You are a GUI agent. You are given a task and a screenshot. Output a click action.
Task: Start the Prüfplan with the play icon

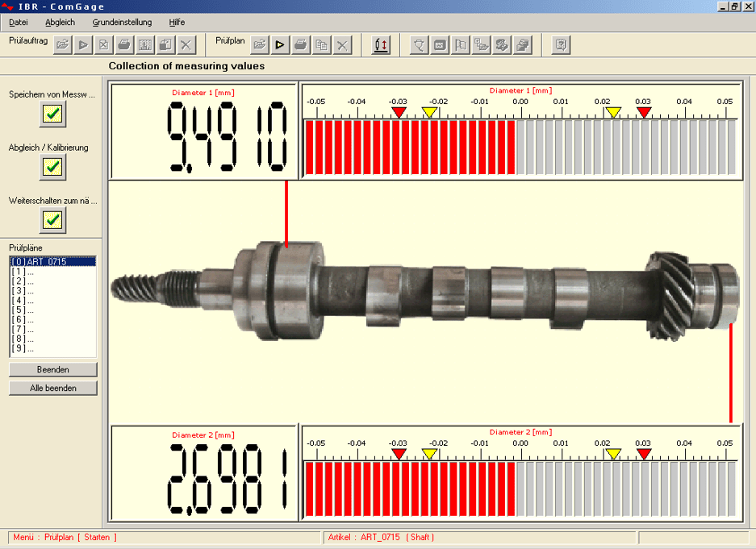pyautogui.click(x=280, y=45)
